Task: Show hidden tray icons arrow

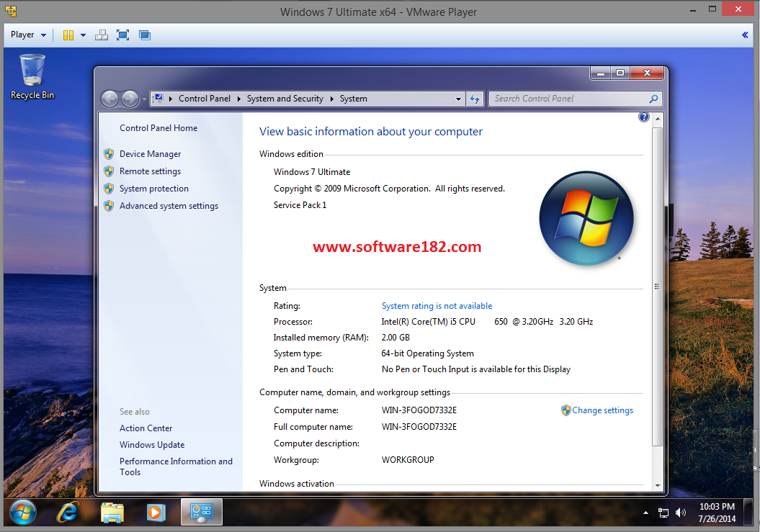Action: 645,513
